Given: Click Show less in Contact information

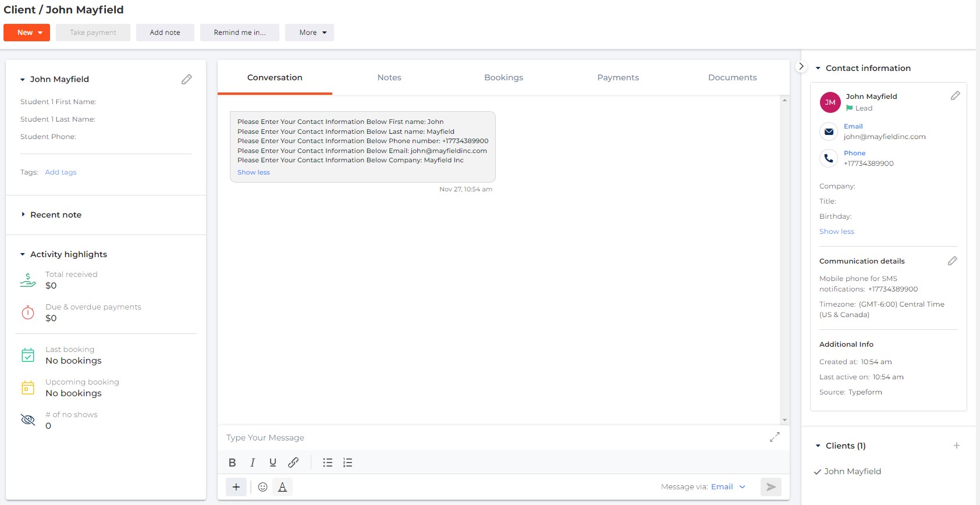Looking at the screenshot, I should click(837, 232).
